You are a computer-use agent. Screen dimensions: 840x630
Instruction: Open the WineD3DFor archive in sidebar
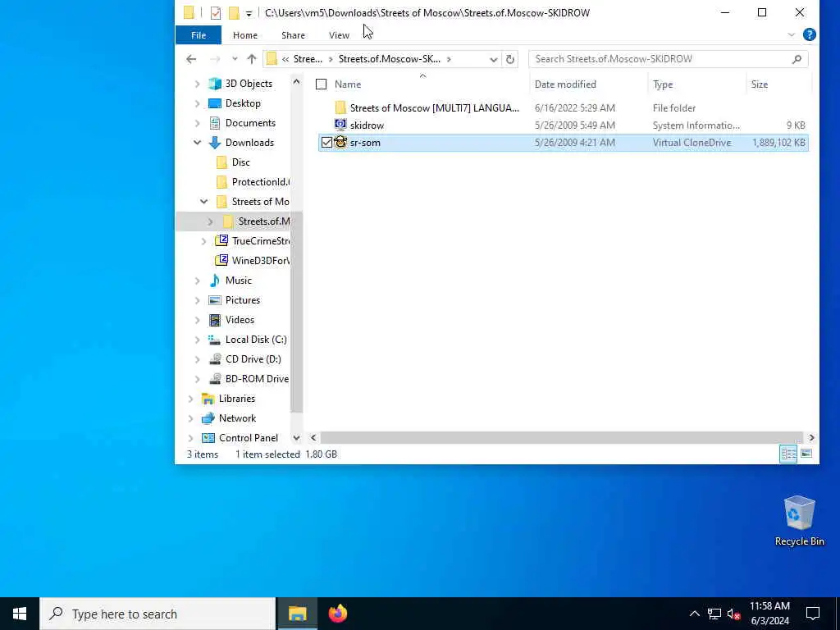(260, 261)
